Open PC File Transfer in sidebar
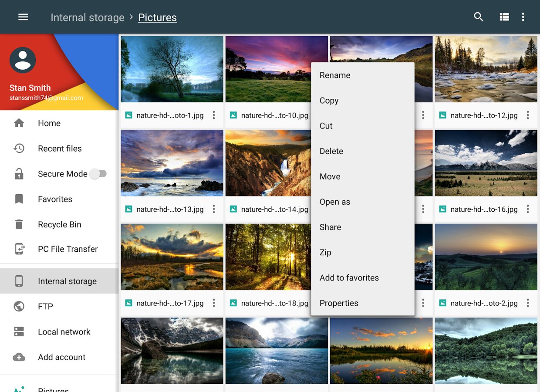Screen dimensions: 540x392 (x=67, y=249)
